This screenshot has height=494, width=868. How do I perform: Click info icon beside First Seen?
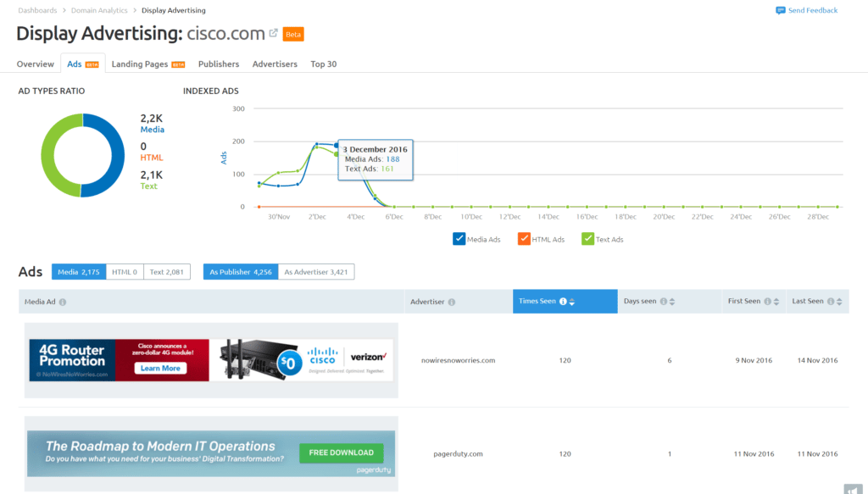point(767,302)
